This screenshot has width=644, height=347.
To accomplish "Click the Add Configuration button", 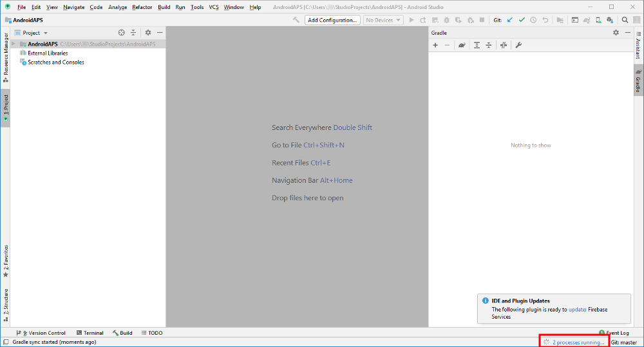I will tap(332, 20).
